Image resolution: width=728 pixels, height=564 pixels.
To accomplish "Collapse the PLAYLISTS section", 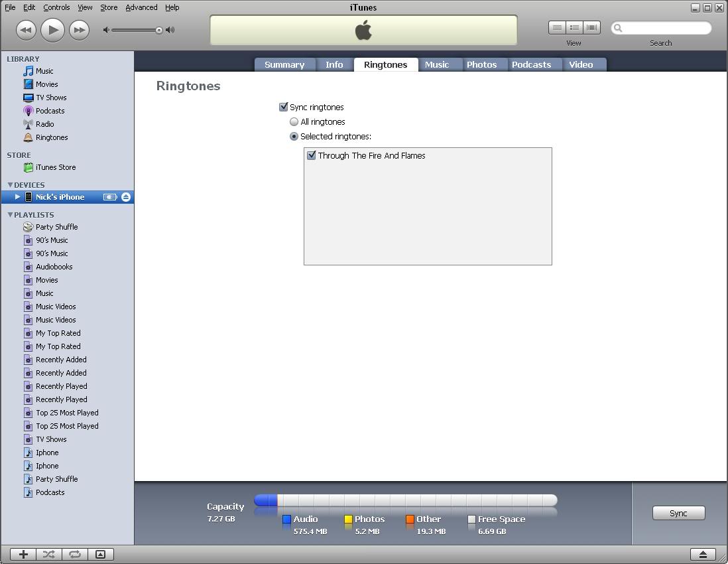I will (x=10, y=214).
